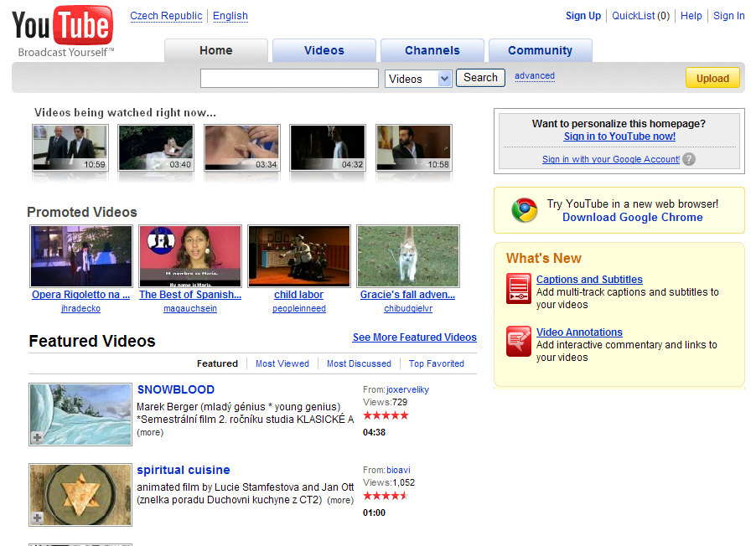This screenshot has height=546, width=756.
Task: Focus the search text field
Action: click(x=289, y=79)
